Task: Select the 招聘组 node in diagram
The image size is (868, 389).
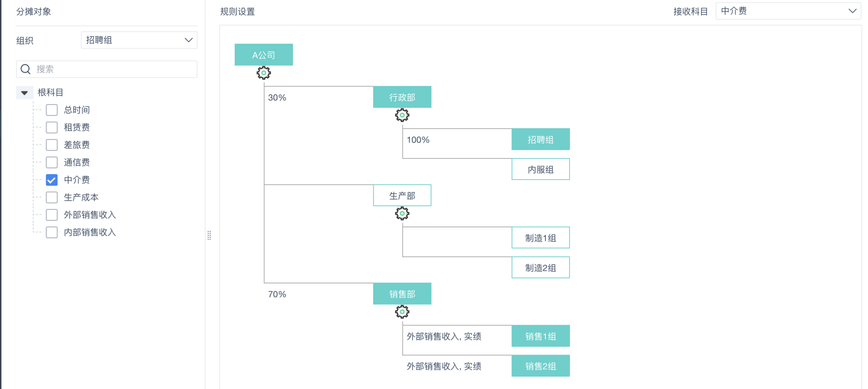Action: (540, 139)
